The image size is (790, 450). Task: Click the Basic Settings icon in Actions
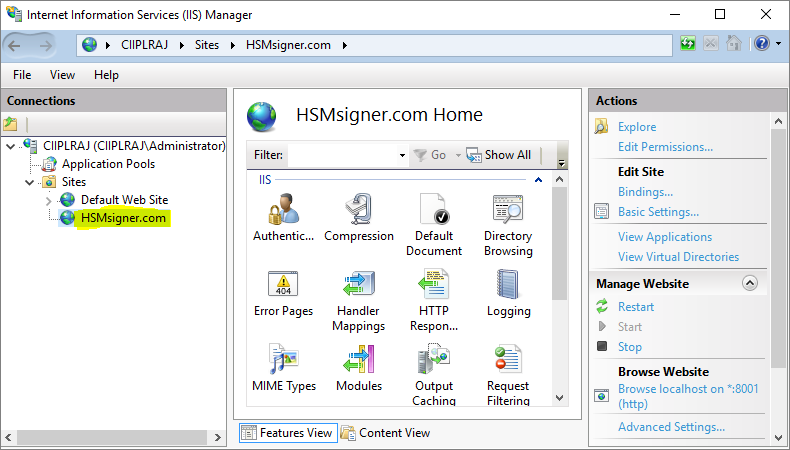tap(602, 212)
